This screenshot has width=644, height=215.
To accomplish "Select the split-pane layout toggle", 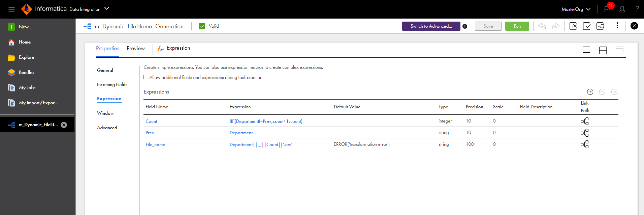I will (x=603, y=50).
